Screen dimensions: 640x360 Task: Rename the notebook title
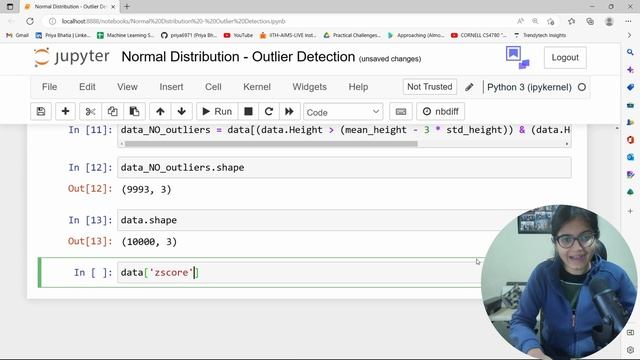point(238,57)
